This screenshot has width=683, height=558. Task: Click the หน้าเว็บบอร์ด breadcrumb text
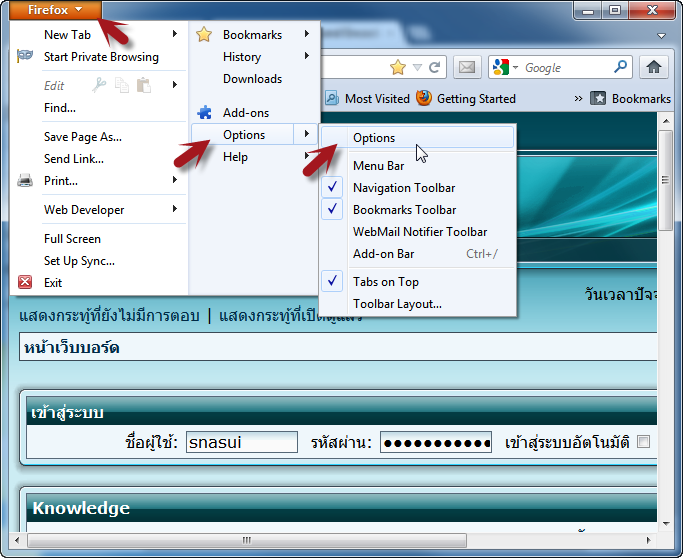[71, 347]
